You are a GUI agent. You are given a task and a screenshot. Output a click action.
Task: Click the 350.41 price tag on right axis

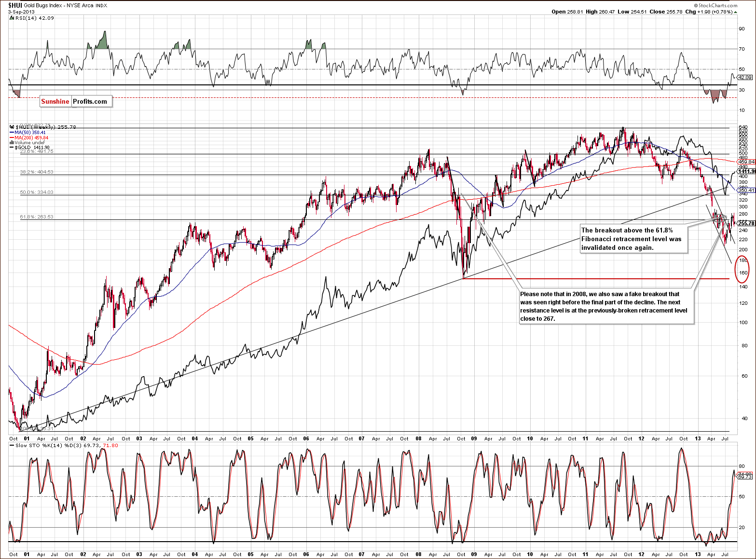pyautogui.click(x=746, y=191)
